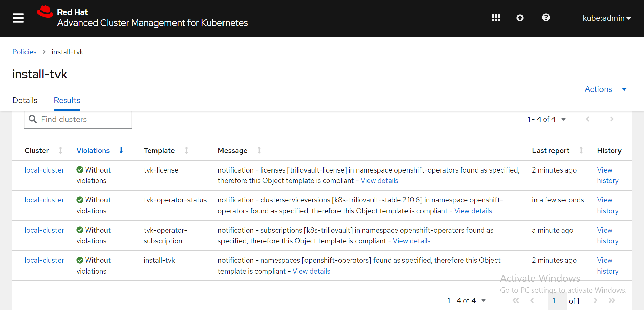Image resolution: width=644 pixels, height=310 pixels.
Task: Click the Red Hat logo
Action: (45, 12)
